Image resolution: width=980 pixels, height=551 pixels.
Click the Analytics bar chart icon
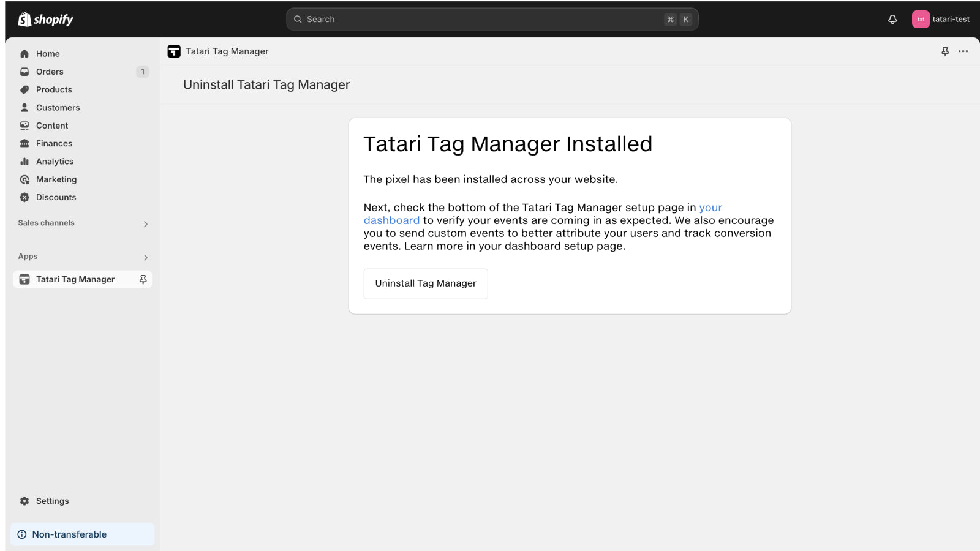(x=24, y=162)
